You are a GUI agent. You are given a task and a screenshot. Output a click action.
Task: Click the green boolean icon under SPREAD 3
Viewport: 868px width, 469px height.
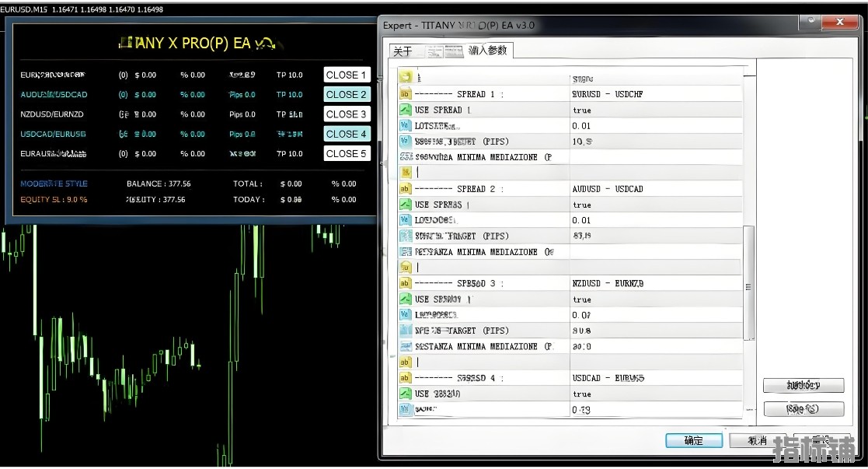405,299
